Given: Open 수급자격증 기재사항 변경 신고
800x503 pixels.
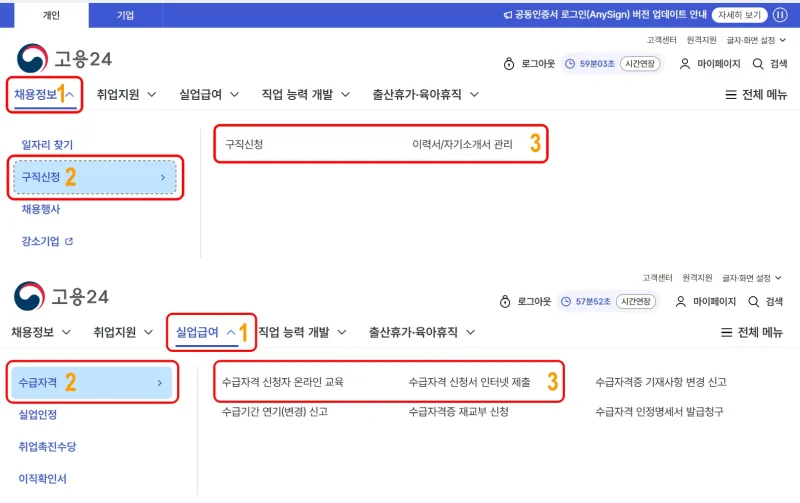Looking at the screenshot, I should pyautogui.click(x=661, y=382).
